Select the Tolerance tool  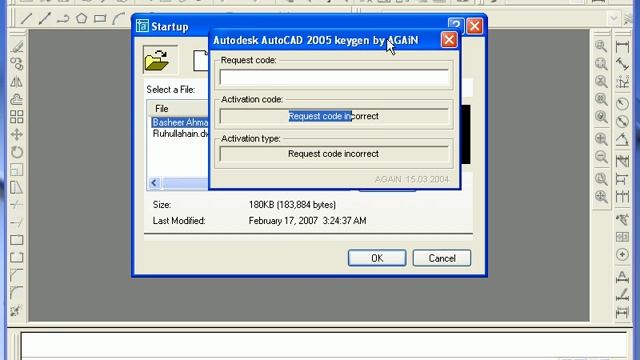tap(622, 237)
